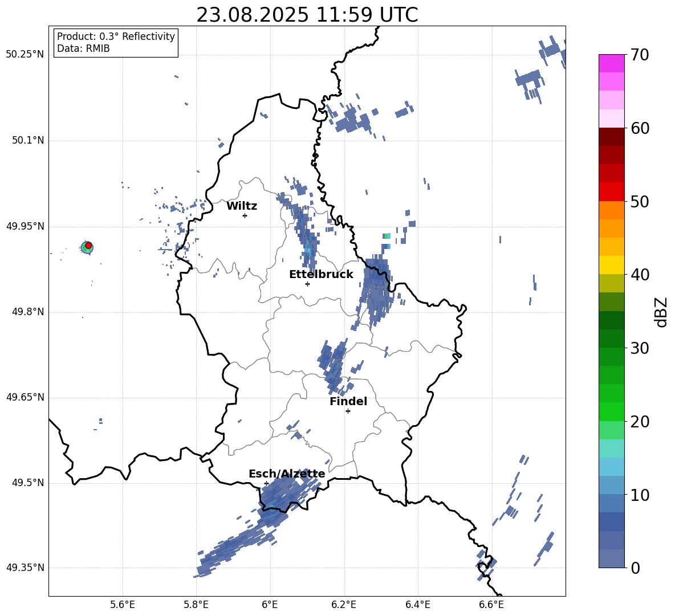Click the dBZ colorbar axis label
The height and width of the screenshot is (616, 675).
[662, 312]
